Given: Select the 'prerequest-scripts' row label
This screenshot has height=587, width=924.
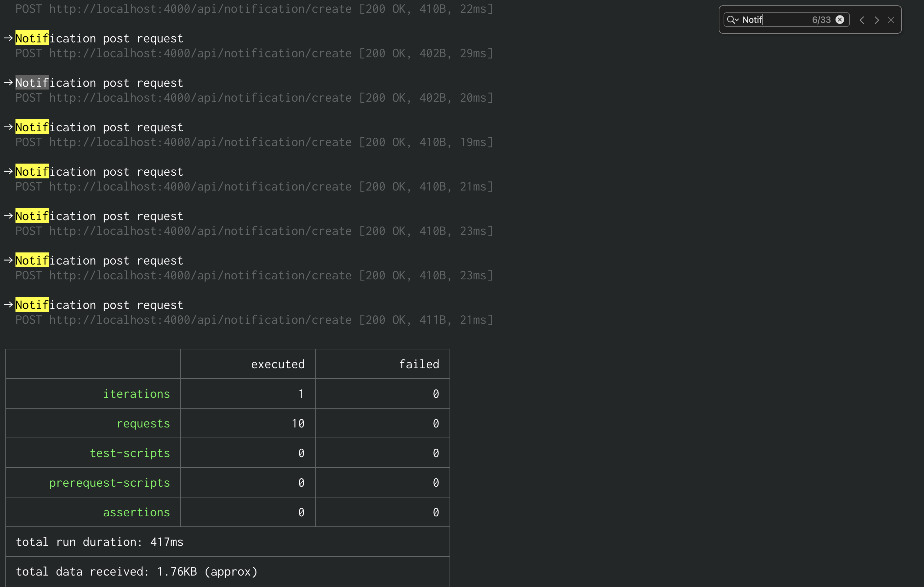Looking at the screenshot, I should [x=109, y=483].
